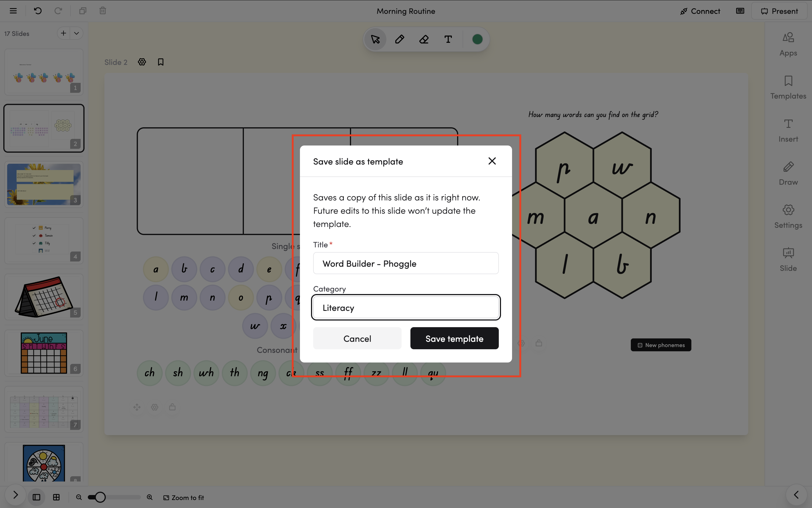Click the green color swatch
This screenshot has width=812, height=508.
[x=477, y=39]
